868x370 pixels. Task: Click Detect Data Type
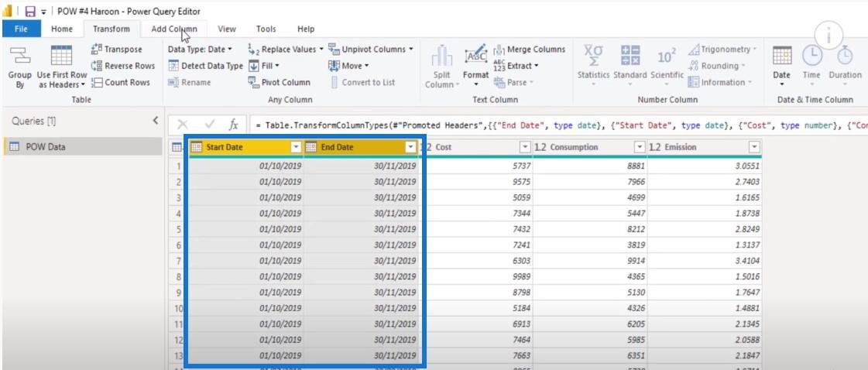pyautogui.click(x=205, y=66)
